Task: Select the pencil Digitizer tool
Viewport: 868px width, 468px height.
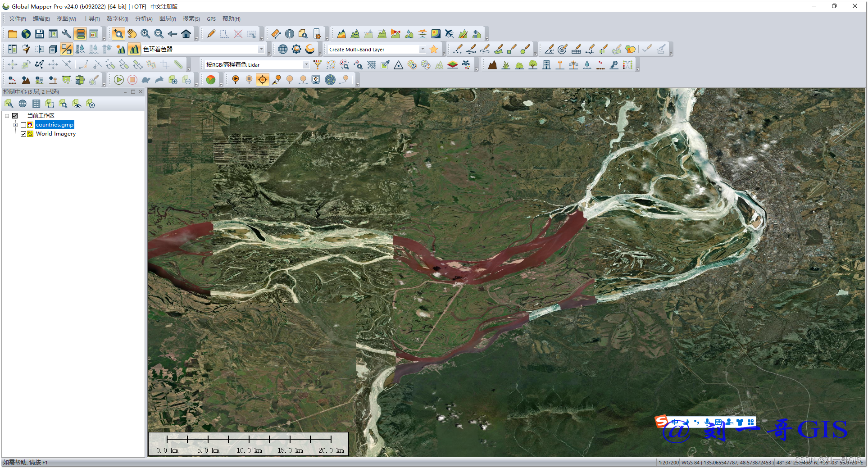Action: [211, 34]
